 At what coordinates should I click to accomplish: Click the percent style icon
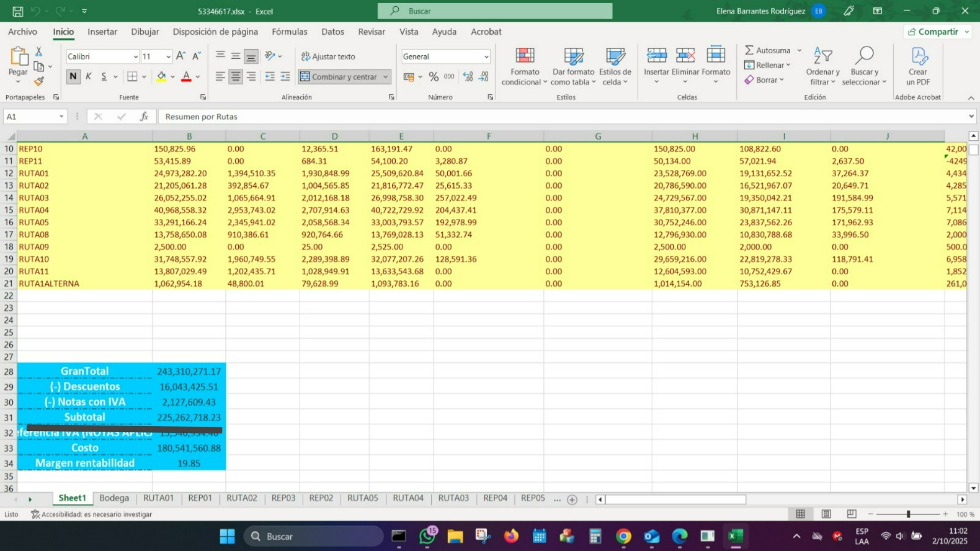click(434, 77)
